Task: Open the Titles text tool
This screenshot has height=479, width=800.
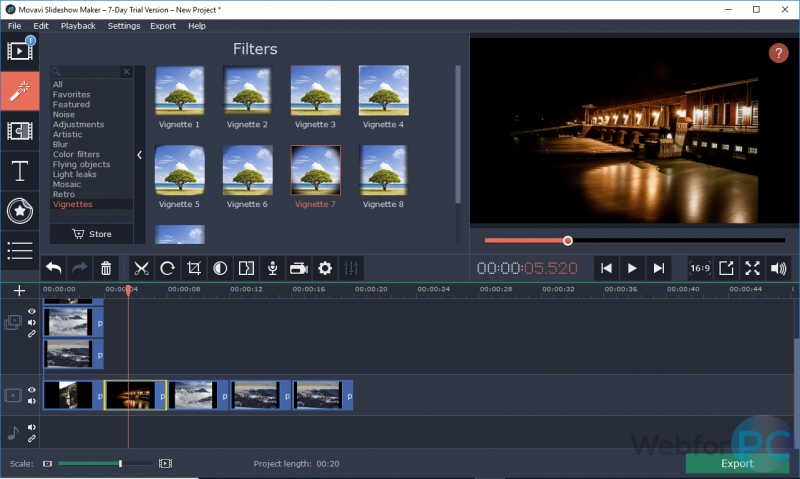Action: coord(19,171)
